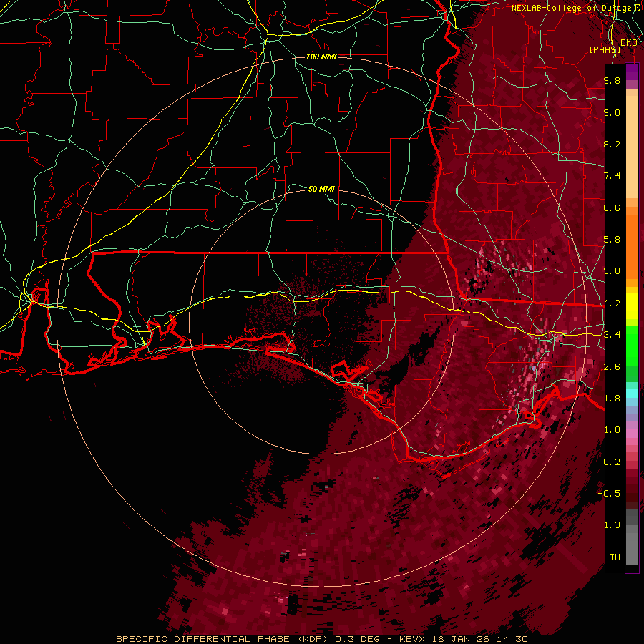Click the 5.8 scale value
The width and height of the screenshot is (644, 644).
click(612, 240)
